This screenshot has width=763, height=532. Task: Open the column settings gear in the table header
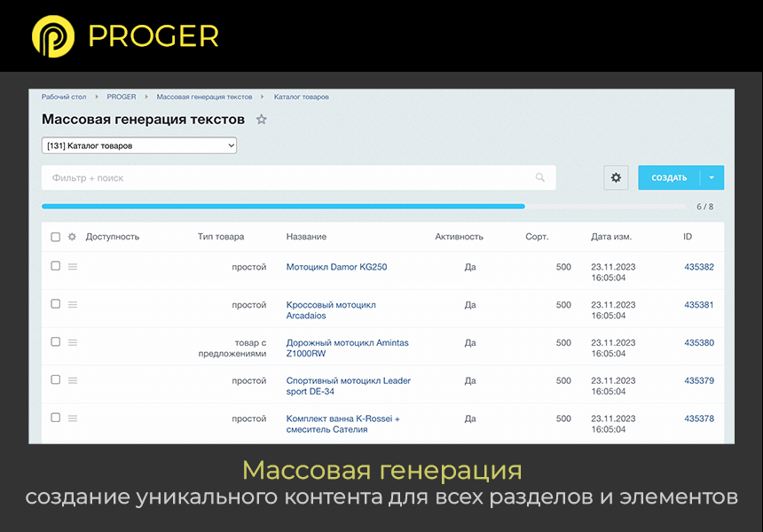tap(72, 237)
